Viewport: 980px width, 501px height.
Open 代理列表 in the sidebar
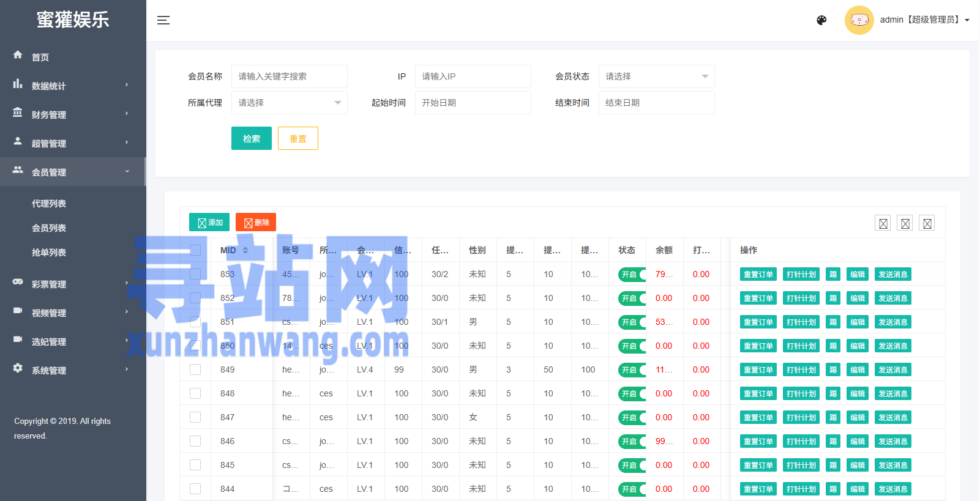point(49,204)
